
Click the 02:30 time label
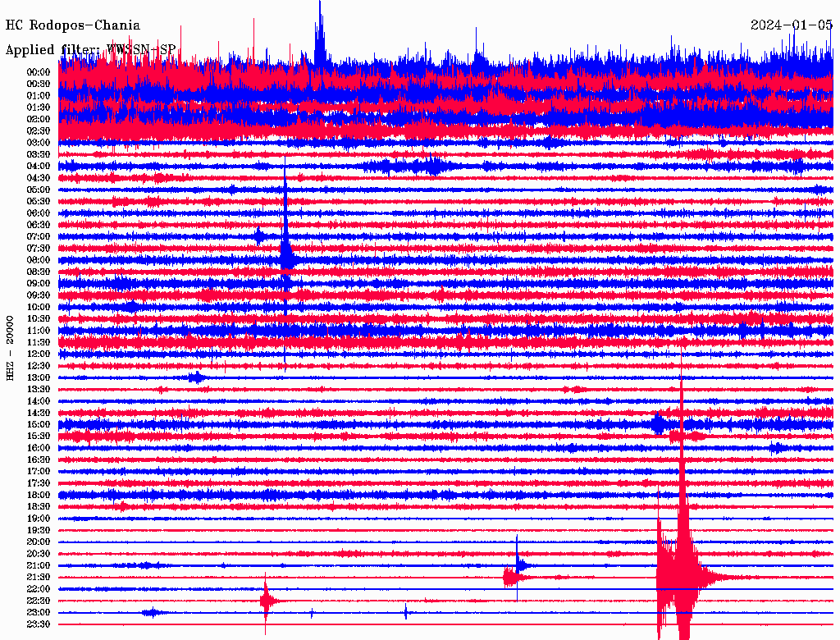point(39,131)
